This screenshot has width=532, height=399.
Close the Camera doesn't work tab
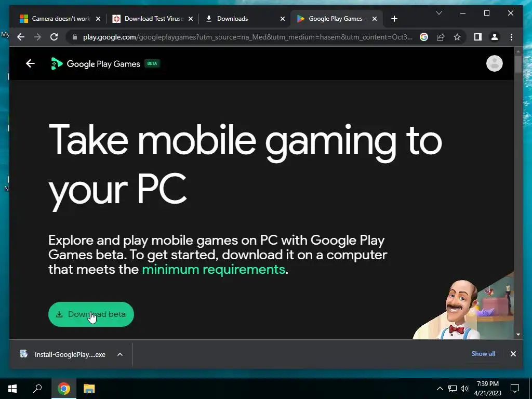pos(98,19)
